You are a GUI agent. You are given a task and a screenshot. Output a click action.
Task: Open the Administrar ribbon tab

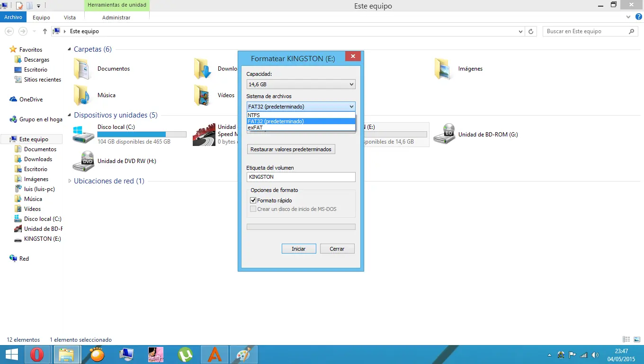116,18
